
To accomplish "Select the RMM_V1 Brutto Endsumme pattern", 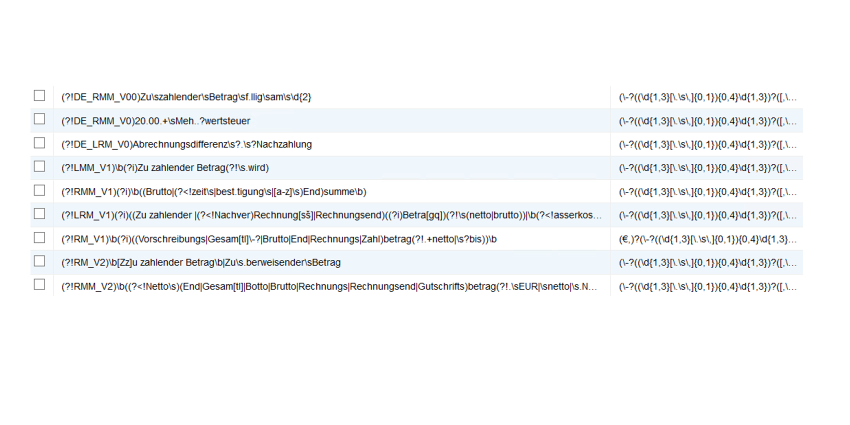I will point(214,192).
